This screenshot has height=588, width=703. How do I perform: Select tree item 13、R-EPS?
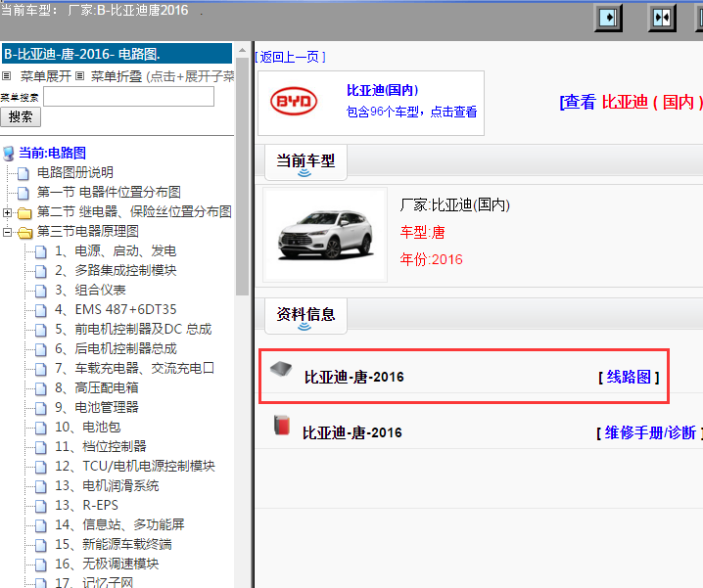coord(86,506)
